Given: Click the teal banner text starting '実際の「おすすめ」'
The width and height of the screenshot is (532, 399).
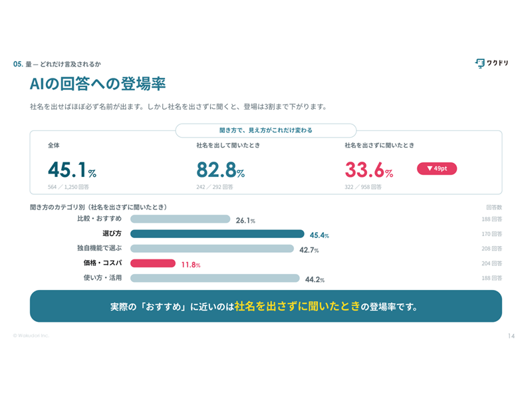Looking at the screenshot, I should coord(264,307).
